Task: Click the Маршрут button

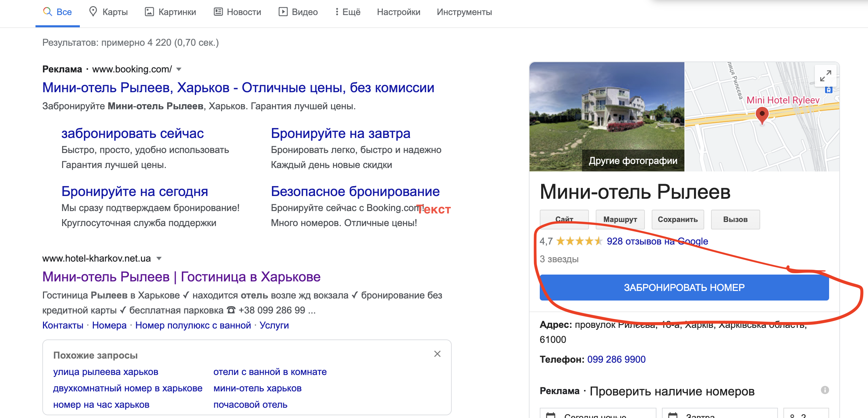Action: [x=620, y=219]
